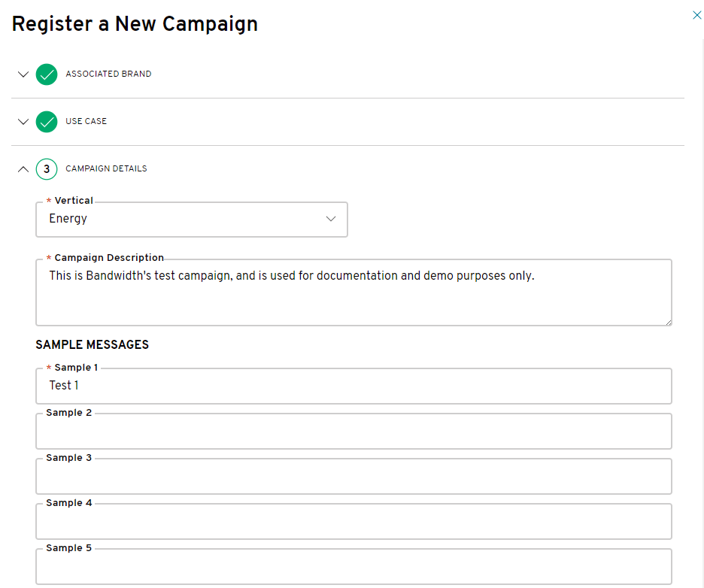Close the Register a New Campaign dialog
The height and width of the screenshot is (588, 704).
tap(696, 15)
